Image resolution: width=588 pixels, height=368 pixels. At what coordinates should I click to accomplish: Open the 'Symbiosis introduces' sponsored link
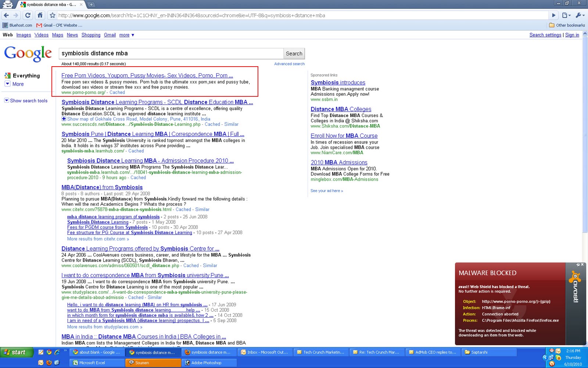click(338, 82)
